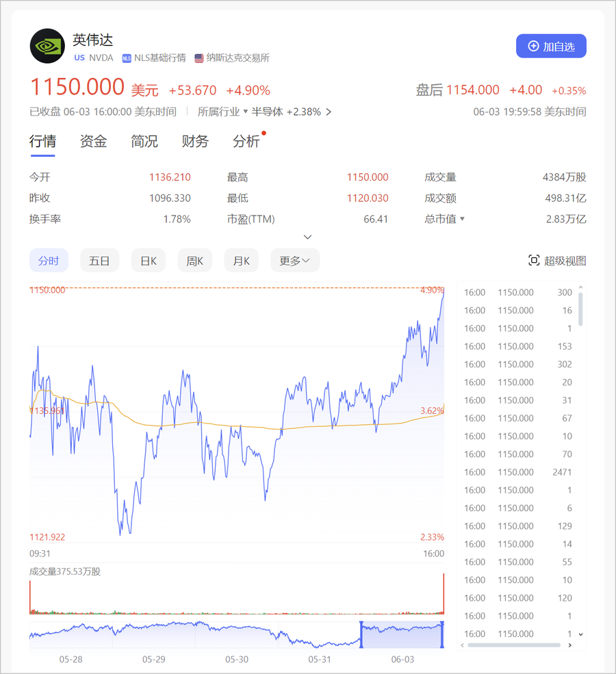Select the 日K chart view
This screenshot has width=616, height=674.
(149, 261)
